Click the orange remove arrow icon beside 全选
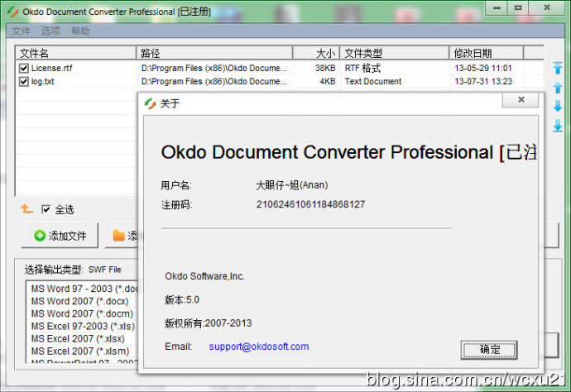This screenshot has width=571, height=392. click(x=26, y=209)
